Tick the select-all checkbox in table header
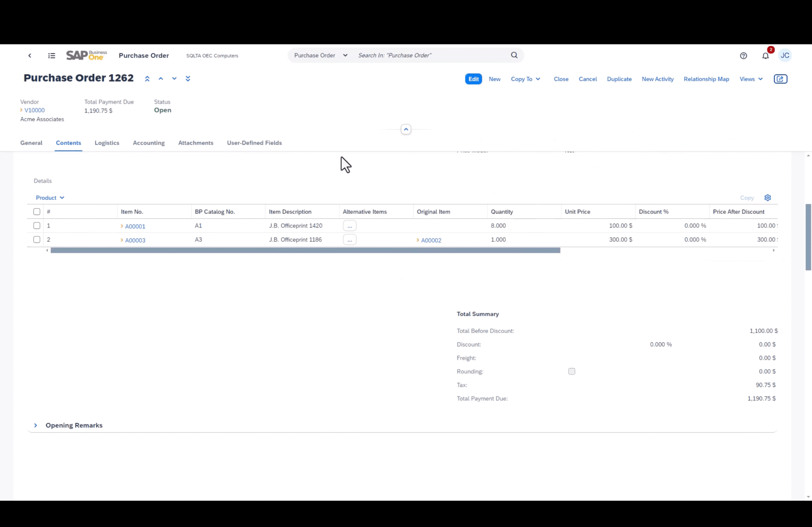 click(x=37, y=212)
